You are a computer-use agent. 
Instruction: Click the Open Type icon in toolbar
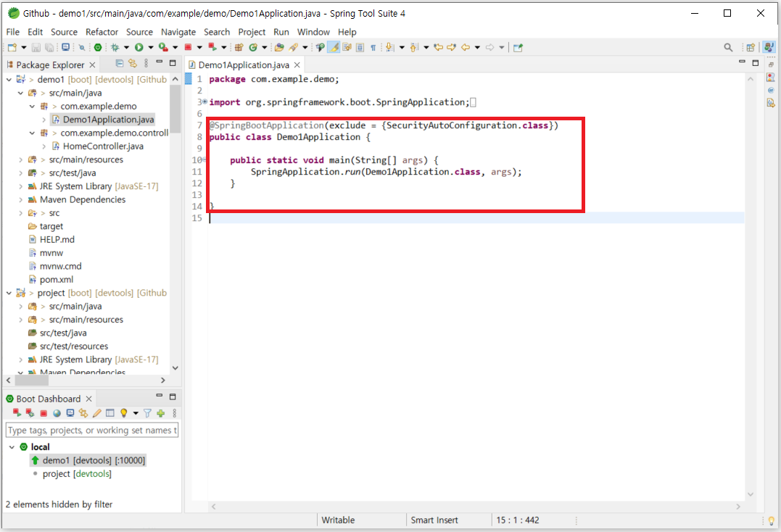279,47
